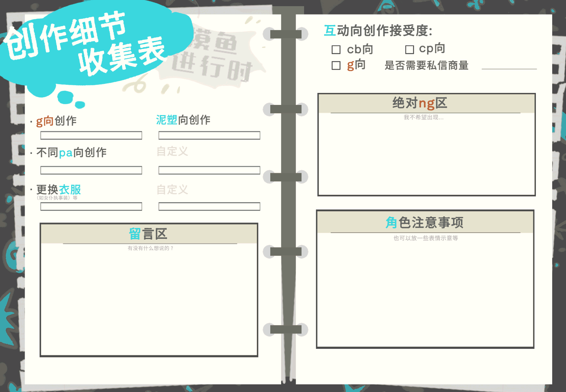Click the g向创作 label
This screenshot has width=566, height=392.
(x=56, y=121)
